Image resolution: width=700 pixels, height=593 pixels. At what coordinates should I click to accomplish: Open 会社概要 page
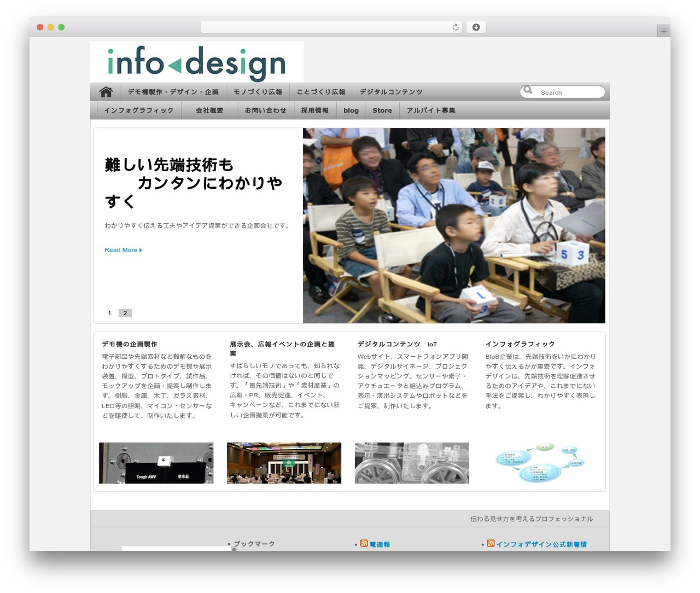pyautogui.click(x=209, y=111)
